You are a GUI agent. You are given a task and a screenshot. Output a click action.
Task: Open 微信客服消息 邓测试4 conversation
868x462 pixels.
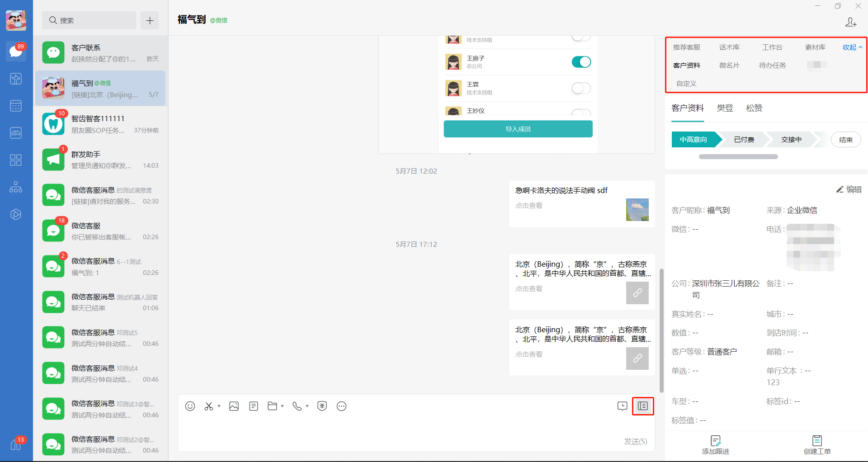pos(100,373)
